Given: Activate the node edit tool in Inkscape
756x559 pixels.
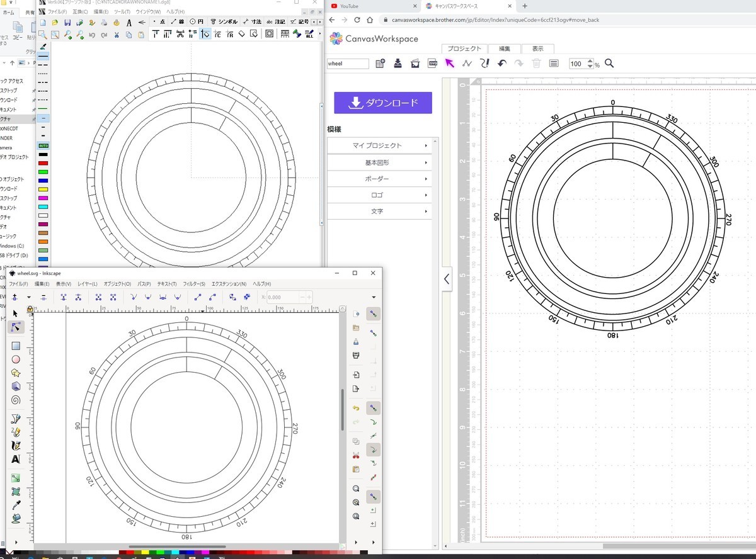Looking at the screenshot, I should 16,327.
